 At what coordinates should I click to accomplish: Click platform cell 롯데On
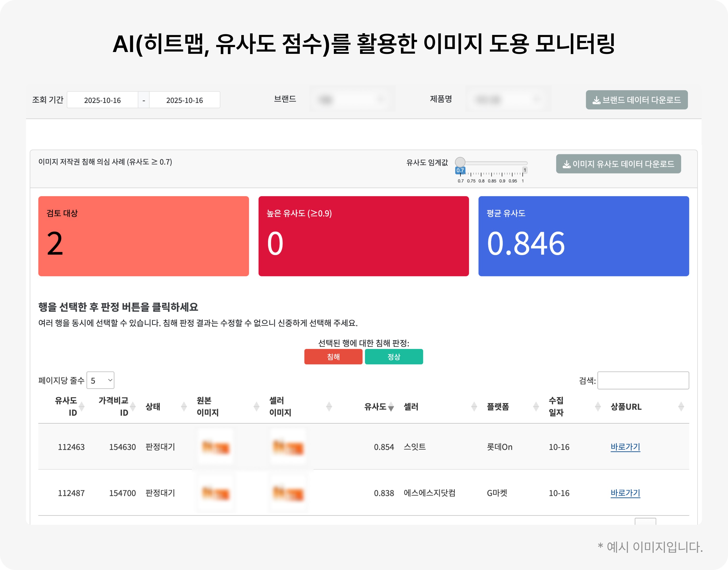click(499, 447)
